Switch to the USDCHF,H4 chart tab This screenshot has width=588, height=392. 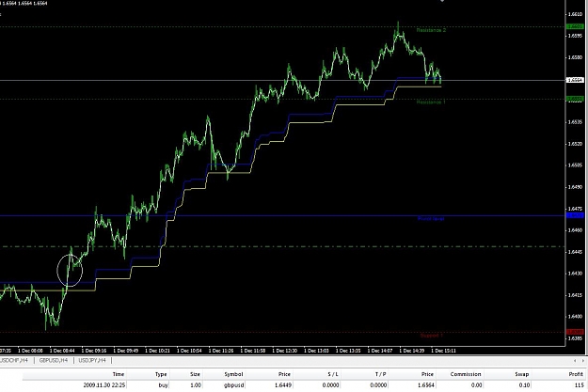point(14,360)
